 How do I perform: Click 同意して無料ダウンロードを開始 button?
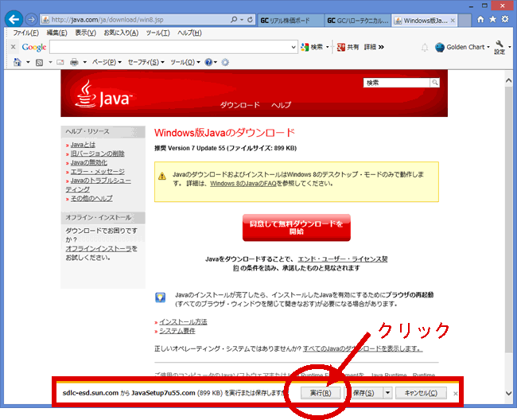[297, 227]
